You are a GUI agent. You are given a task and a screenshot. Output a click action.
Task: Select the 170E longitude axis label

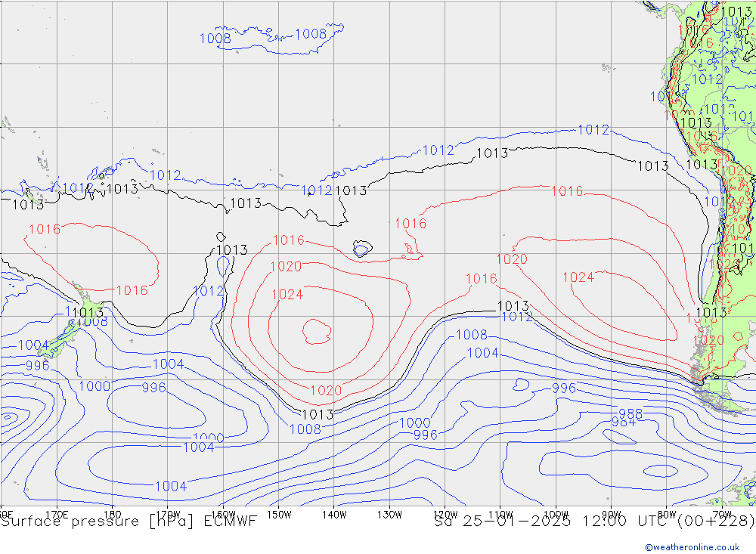click(57, 515)
